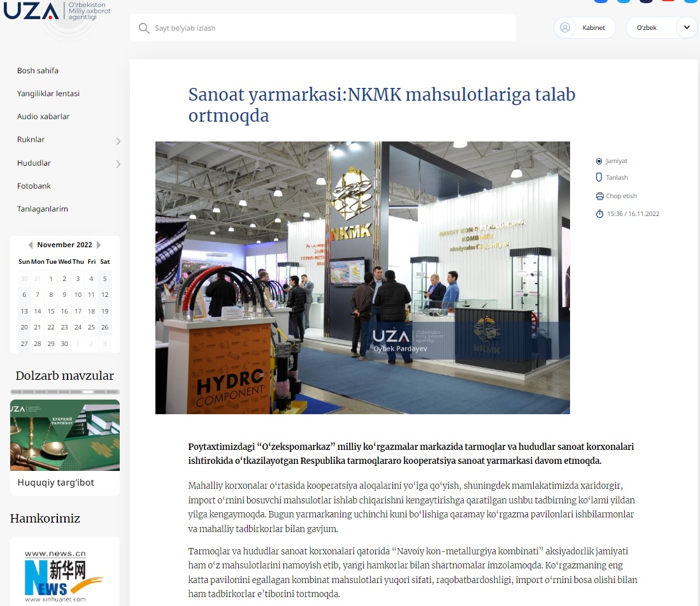The height and width of the screenshot is (606, 700).
Task: Open Audio xabarlar in sidebar
Action: point(43,117)
